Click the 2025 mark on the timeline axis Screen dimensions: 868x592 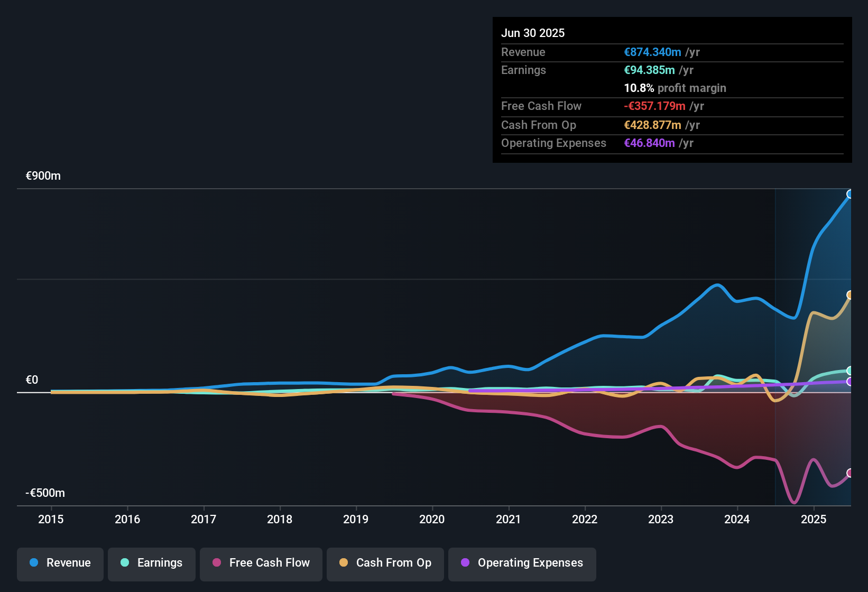814,519
